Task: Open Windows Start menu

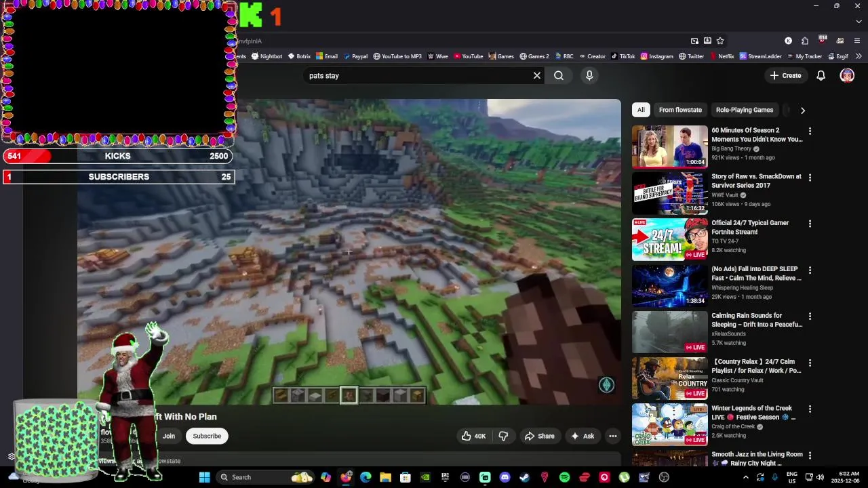Action: (x=204, y=477)
